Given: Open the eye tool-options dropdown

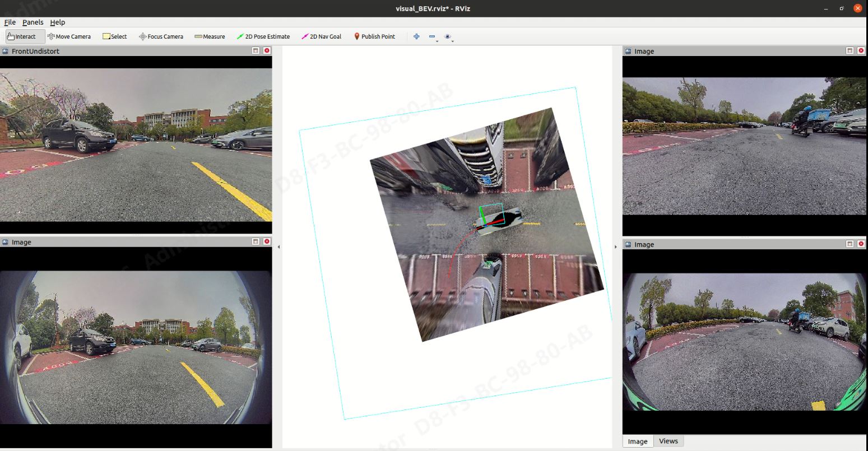Looking at the screenshot, I should [x=448, y=37].
